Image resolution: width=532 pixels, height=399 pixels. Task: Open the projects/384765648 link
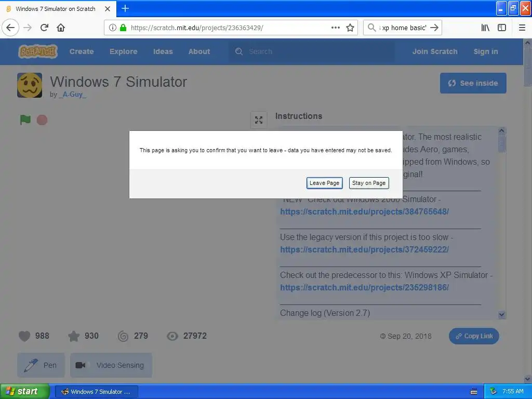(364, 212)
